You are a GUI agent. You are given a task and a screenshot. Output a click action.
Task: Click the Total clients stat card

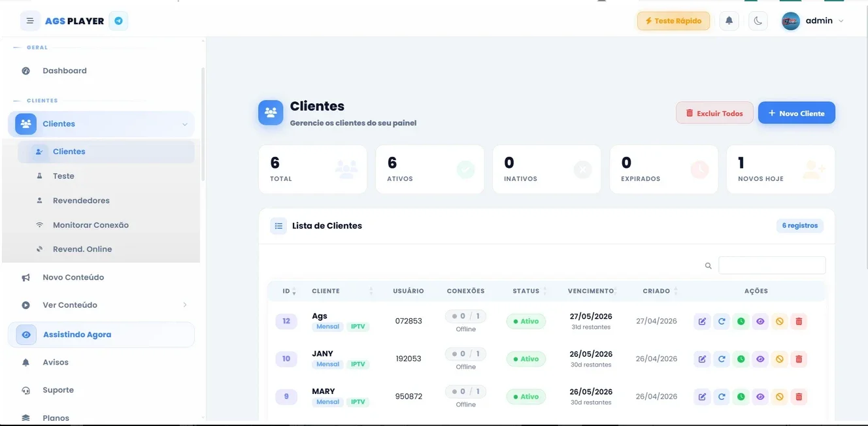pyautogui.click(x=312, y=169)
